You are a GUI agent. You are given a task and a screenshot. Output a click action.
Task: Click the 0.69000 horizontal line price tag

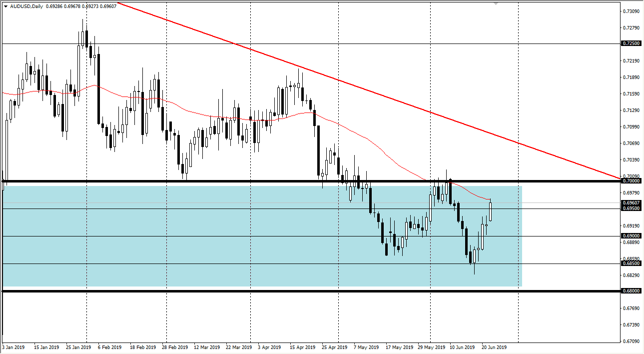click(631, 235)
